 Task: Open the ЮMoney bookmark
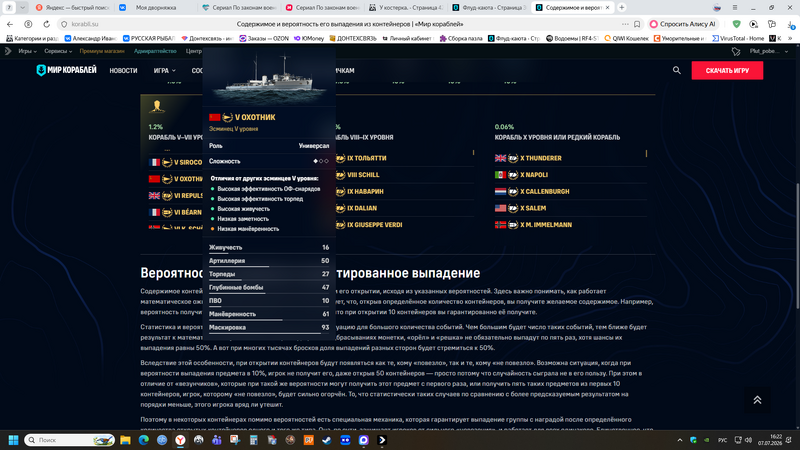click(309, 38)
